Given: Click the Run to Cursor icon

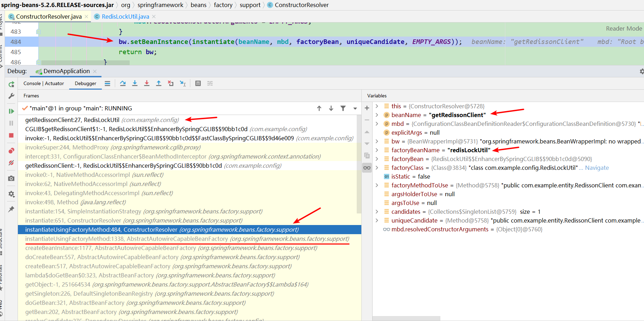Looking at the screenshot, I should point(183,83).
